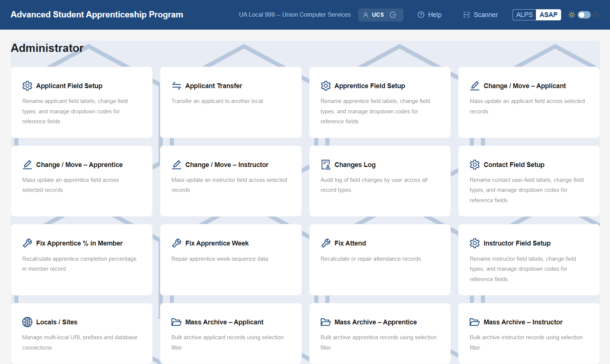
Task: Click the folder icon for Mass Archive – Apprentice
Action: 326,322
